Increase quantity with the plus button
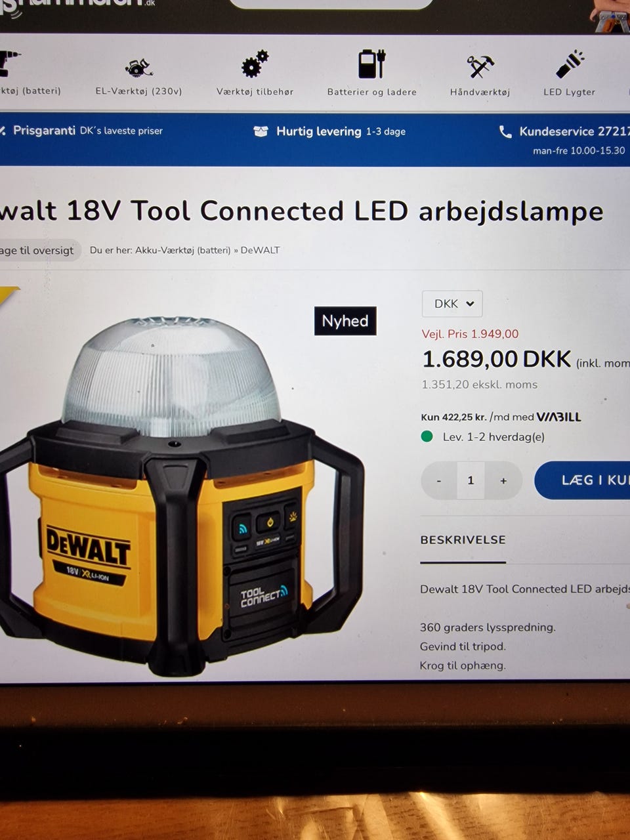Image resolution: width=630 pixels, height=840 pixels. tap(503, 480)
